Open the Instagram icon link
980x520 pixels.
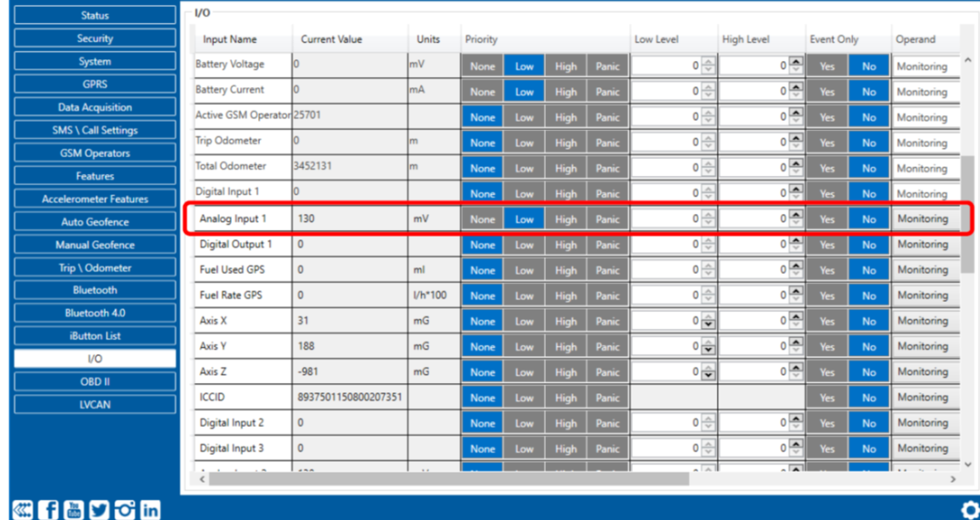(125, 509)
